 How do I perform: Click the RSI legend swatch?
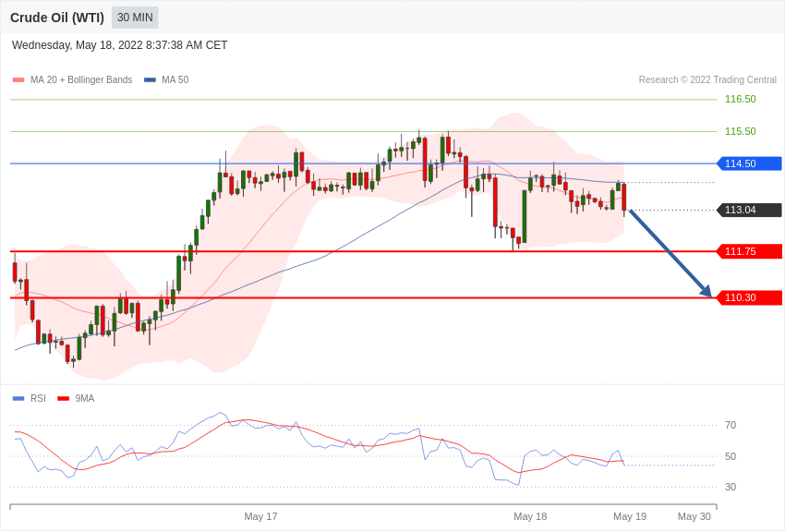coord(18,398)
